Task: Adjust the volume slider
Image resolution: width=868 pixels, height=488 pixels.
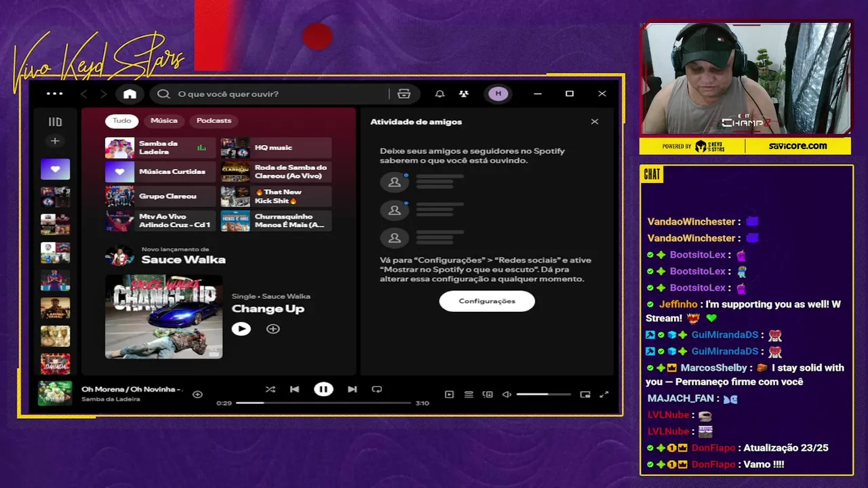Action: click(x=544, y=394)
